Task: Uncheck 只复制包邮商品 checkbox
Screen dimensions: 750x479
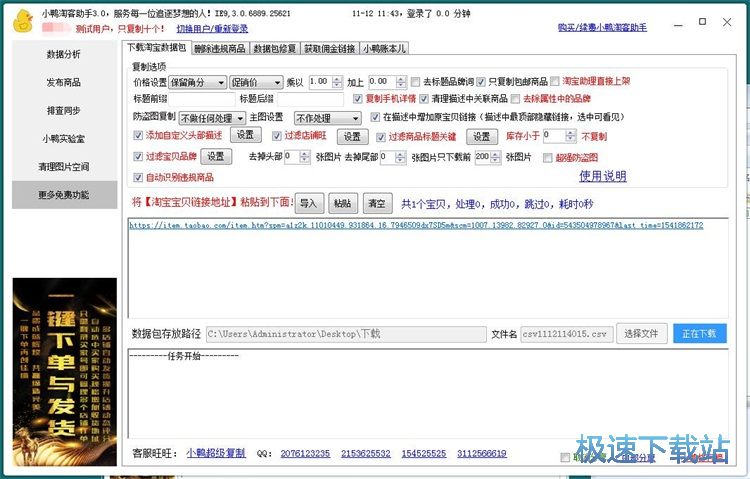Action: coord(481,82)
